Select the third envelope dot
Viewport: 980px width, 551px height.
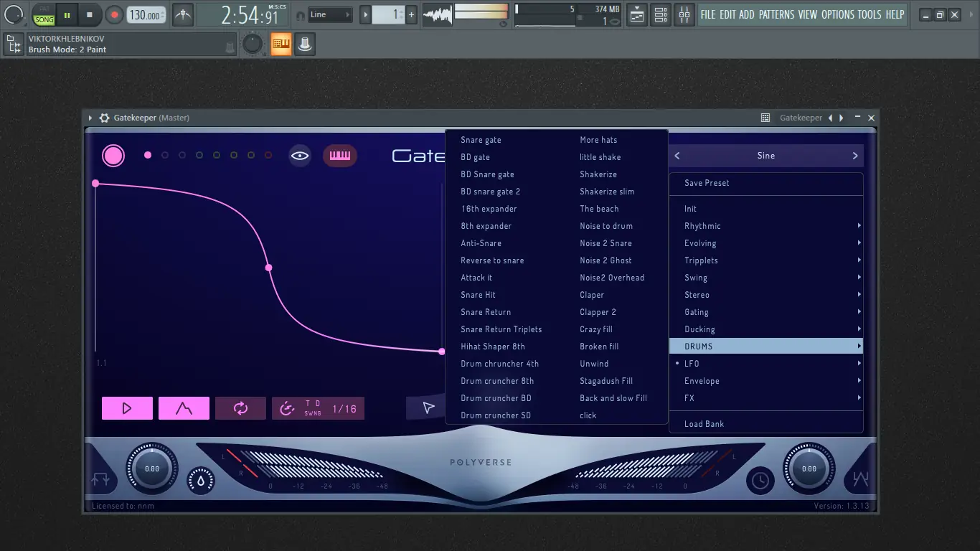pyautogui.click(x=182, y=155)
